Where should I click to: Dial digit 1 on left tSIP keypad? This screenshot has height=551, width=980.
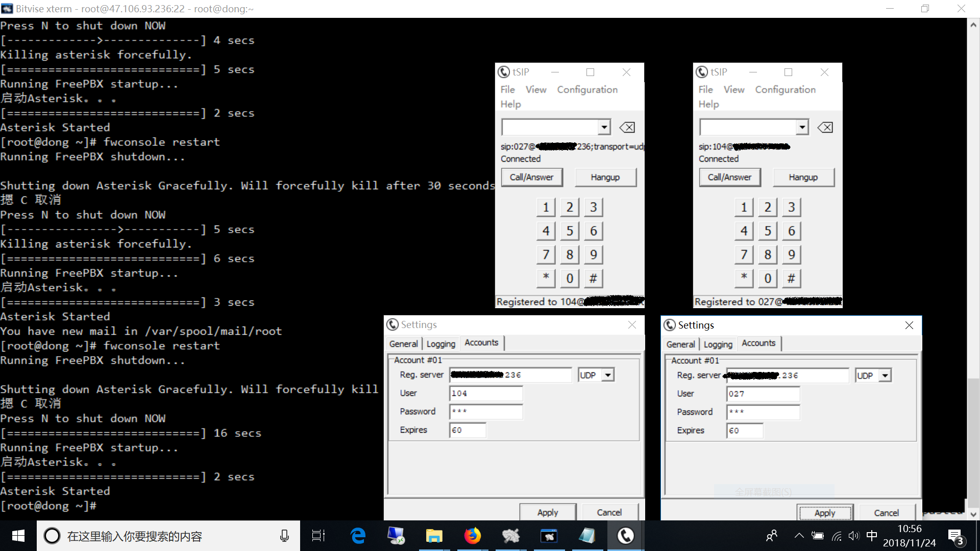coord(546,207)
